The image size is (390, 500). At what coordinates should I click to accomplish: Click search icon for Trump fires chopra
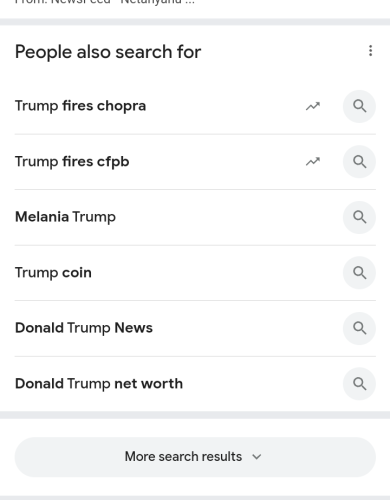(359, 106)
